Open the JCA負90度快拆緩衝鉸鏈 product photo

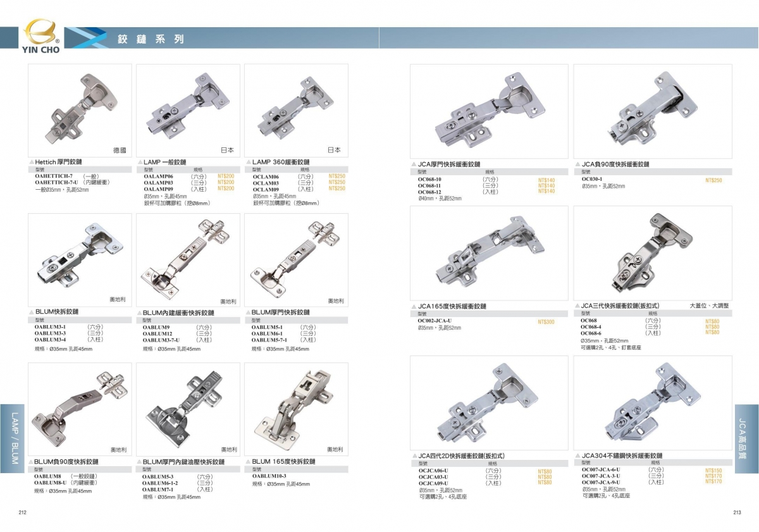click(653, 111)
